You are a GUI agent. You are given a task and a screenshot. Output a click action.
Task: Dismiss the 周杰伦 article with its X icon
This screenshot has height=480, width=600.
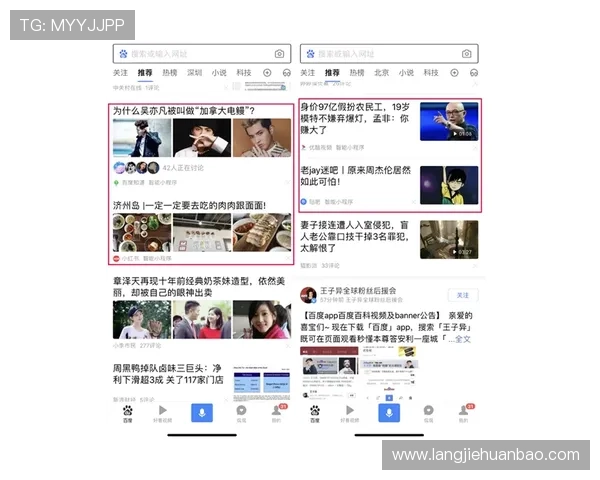click(413, 201)
